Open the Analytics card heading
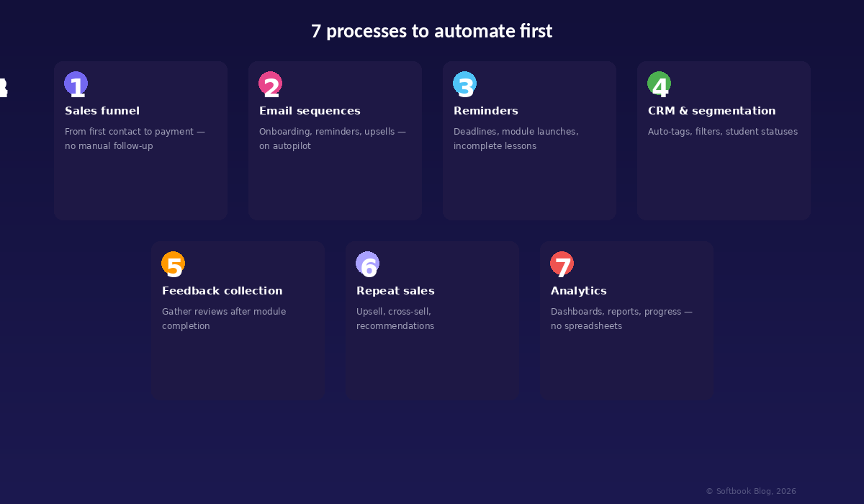This screenshot has width=864, height=504. point(578,291)
